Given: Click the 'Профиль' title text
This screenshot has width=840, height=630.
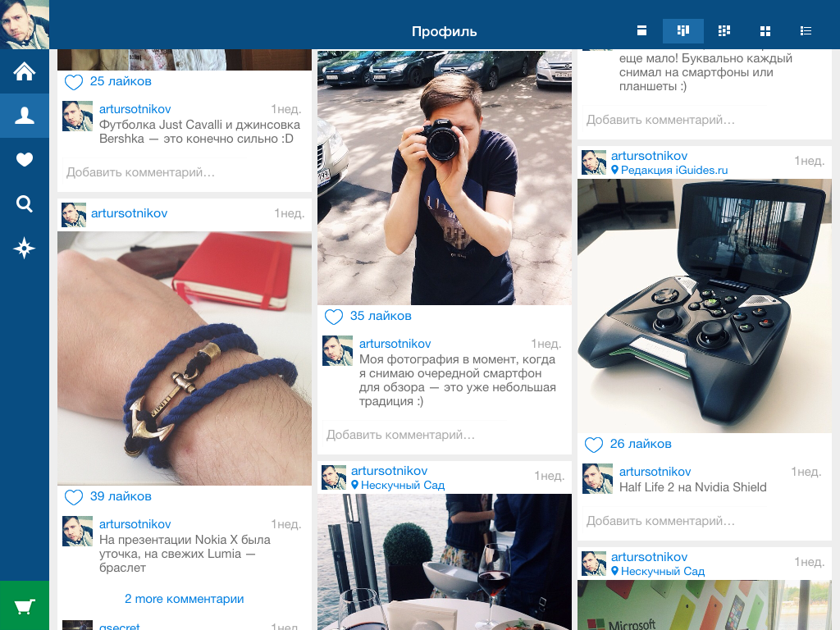Looking at the screenshot, I should tap(444, 31).
